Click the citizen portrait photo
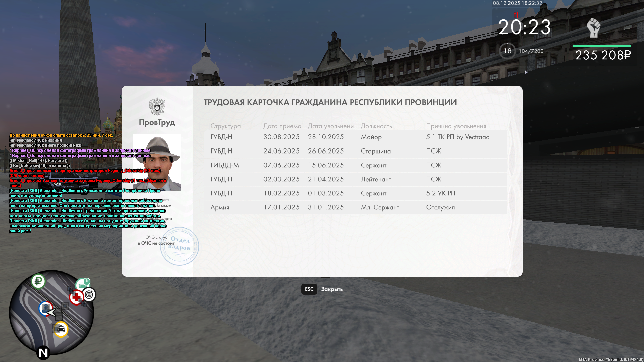This screenshot has width=644, height=362. (x=157, y=162)
